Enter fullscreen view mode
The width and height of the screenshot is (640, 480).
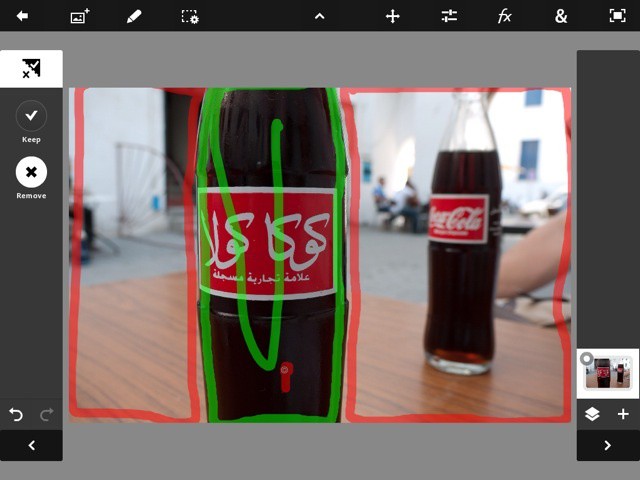click(617, 16)
